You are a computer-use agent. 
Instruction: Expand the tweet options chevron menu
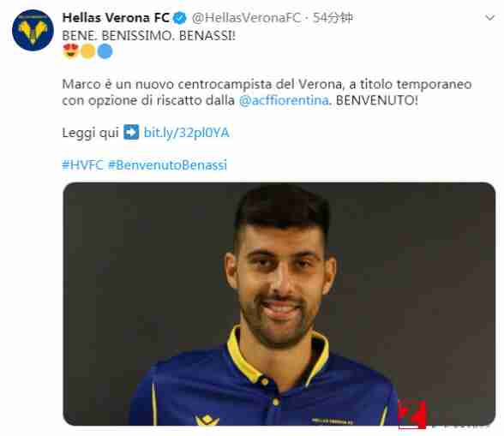click(489, 18)
